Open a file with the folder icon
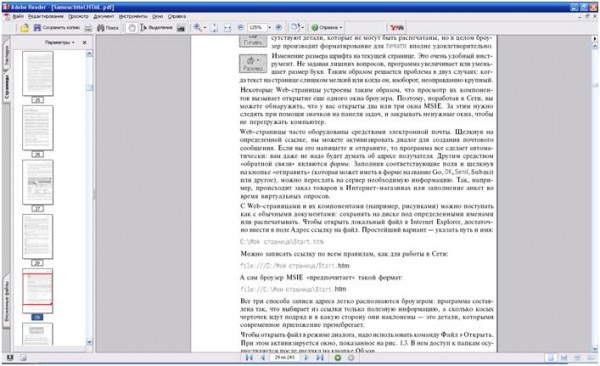Viewport: 600px width, 366px height. pyautogui.click(x=25, y=28)
